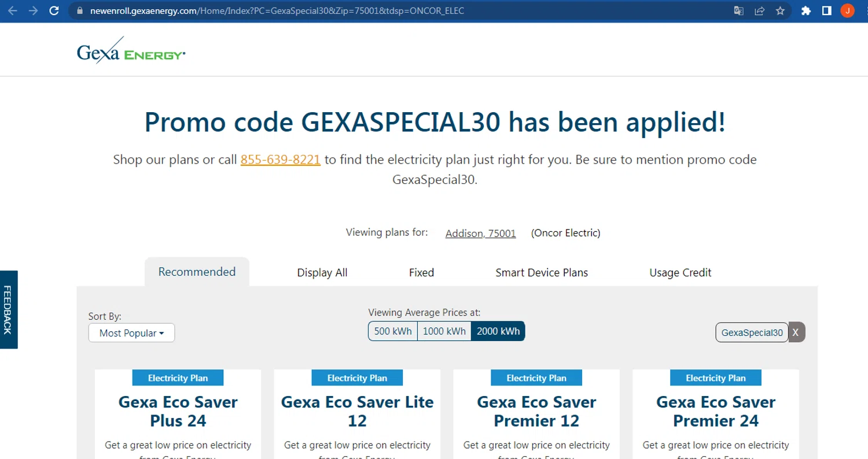Image resolution: width=868 pixels, height=459 pixels.
Task: Select 2000 kWh average price view
Action: [498, 331]
